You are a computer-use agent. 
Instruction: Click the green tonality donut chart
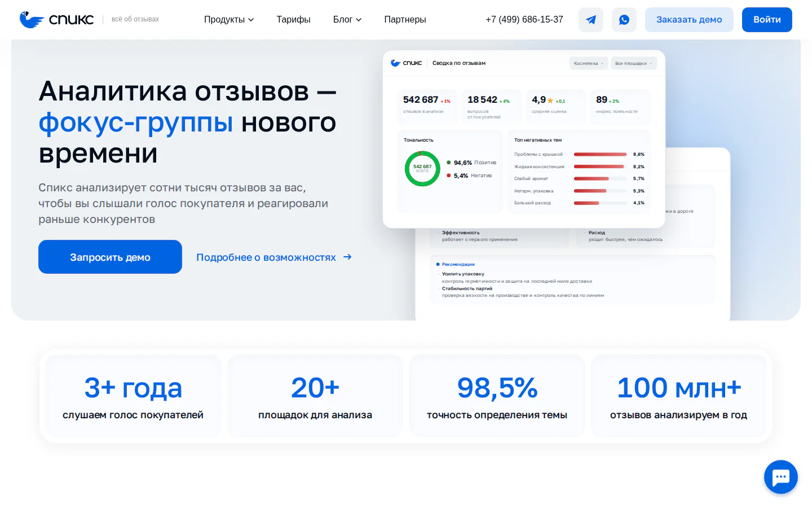coord(422,168)
